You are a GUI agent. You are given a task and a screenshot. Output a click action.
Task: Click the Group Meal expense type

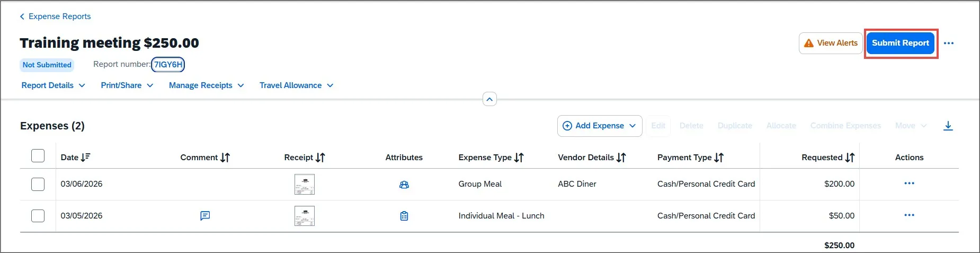point(480,184)
